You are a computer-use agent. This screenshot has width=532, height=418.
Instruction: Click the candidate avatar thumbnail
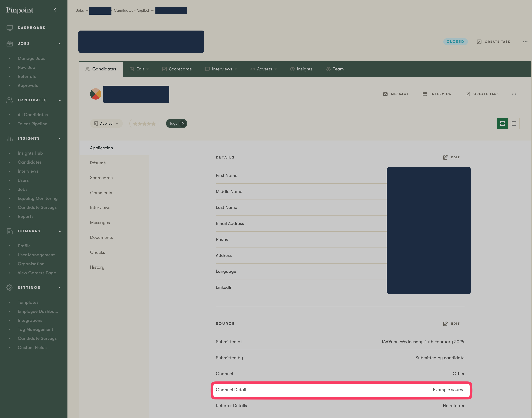tap(96, 94)
